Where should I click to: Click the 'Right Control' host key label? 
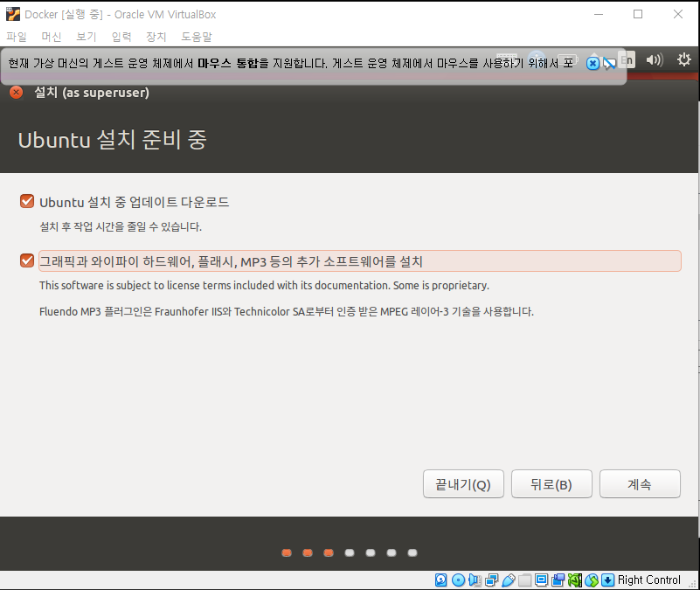point(649,580)
